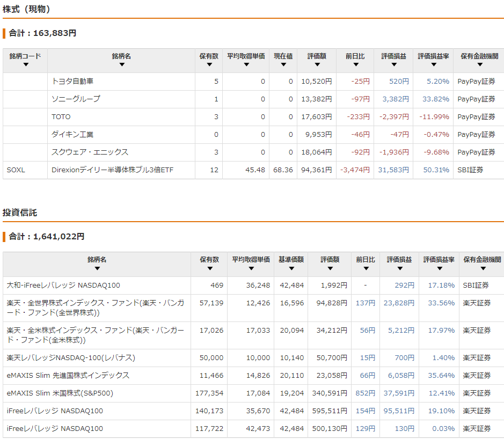
Task: Click iFreeレバレッジ name in row holding 140,173
Action: tap(55, 411)
